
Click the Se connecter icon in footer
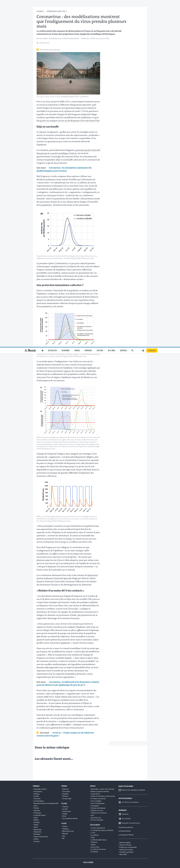tap(120, 819)
